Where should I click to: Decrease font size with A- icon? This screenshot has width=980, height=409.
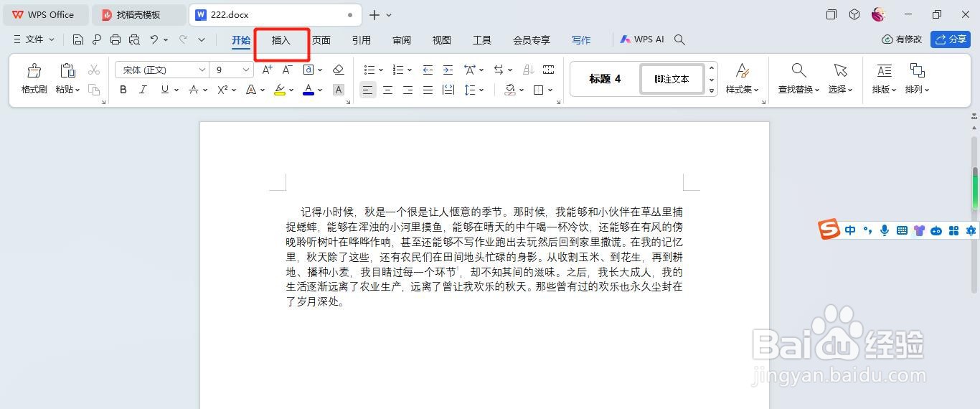click(287, 70)
